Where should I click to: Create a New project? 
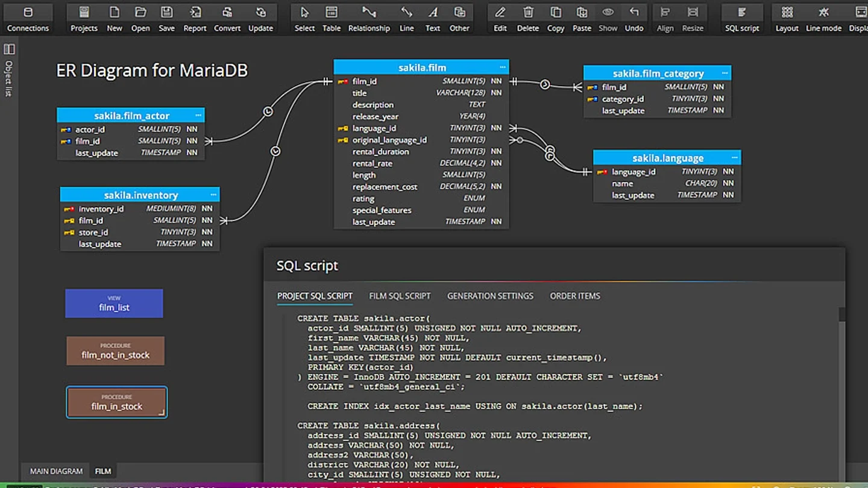point(115,19)
